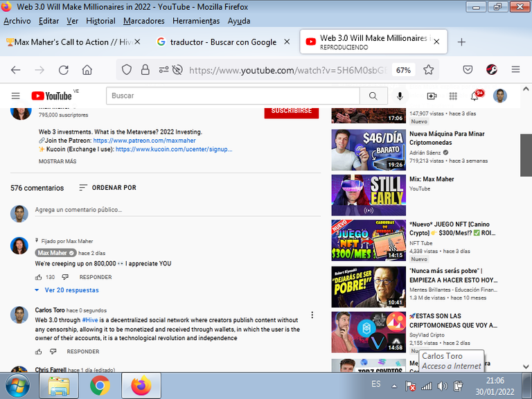Open the YouTube guide sidebar menu
532x399 pixels.
click(16, 96)
